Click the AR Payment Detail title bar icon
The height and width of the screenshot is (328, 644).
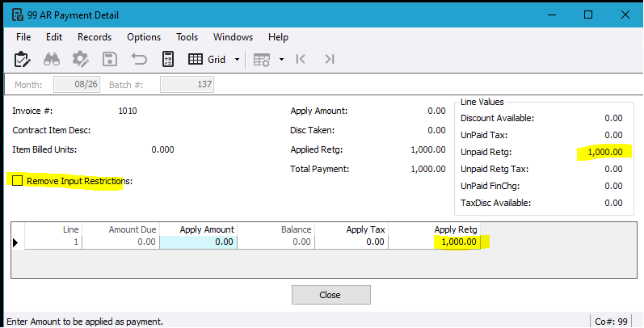[x=17, y=15]
